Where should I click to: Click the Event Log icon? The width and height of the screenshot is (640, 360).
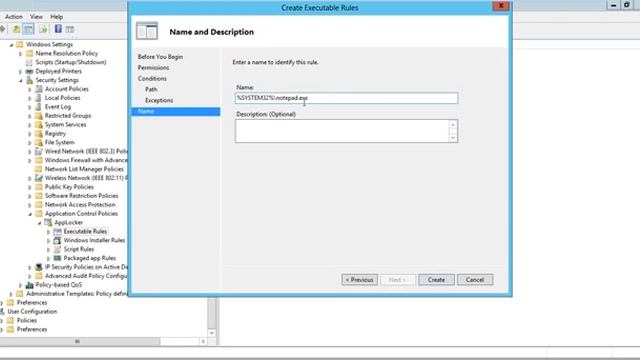click(39, 107)
